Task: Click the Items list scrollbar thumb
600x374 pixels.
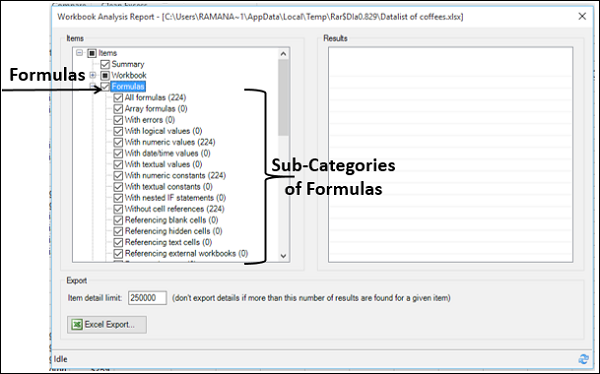Action: [283, 98]
